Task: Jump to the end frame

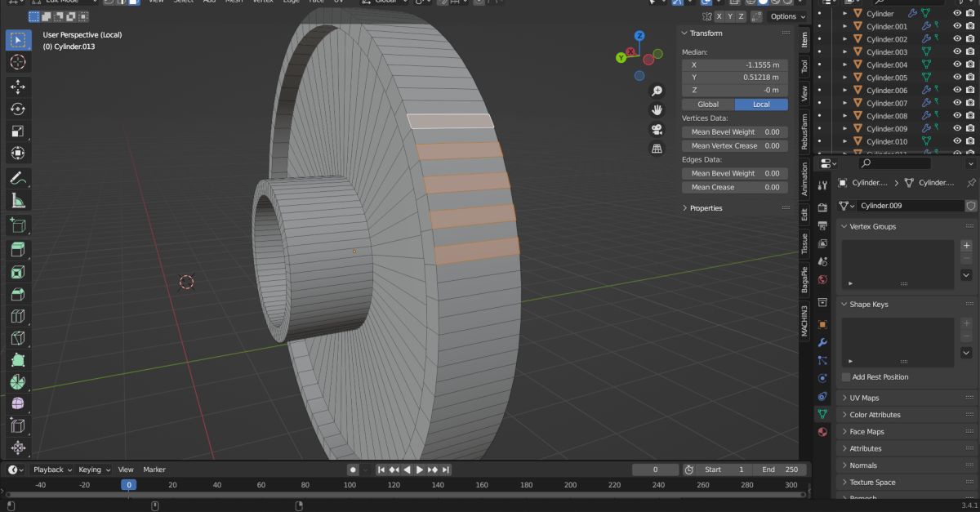Action: point(446,470)
